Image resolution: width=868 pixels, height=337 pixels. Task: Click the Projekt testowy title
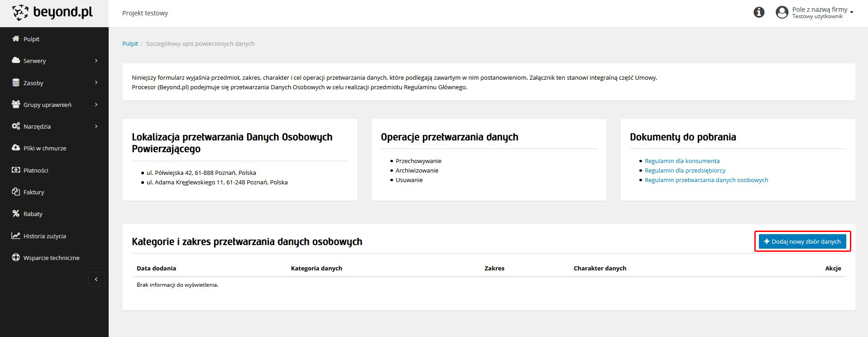[145, 13]
